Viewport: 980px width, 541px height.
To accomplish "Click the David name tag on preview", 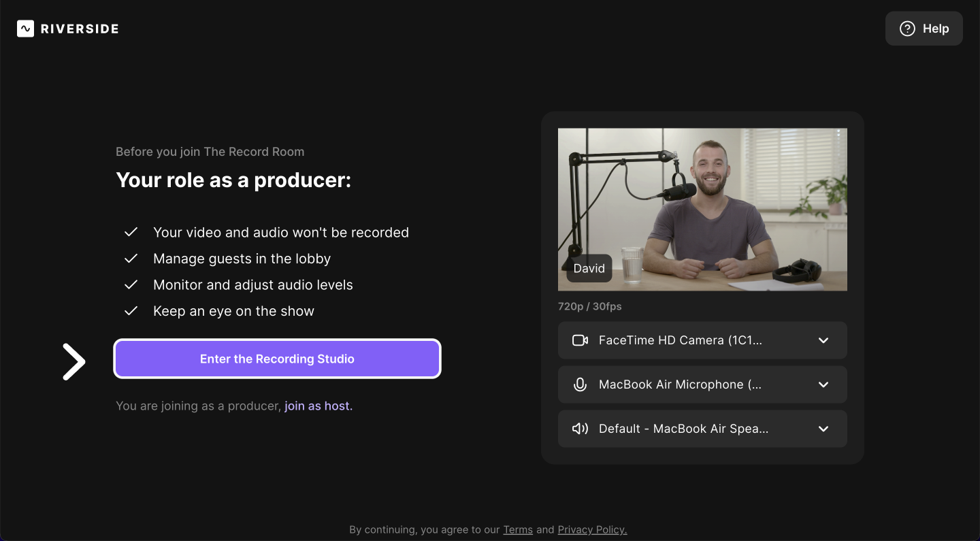I will (589, 268).
